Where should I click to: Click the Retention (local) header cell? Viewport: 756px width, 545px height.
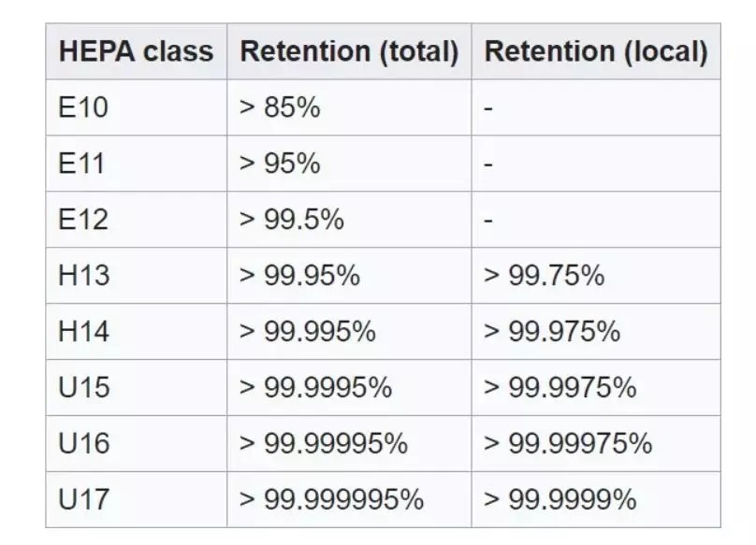click(595, 51)
